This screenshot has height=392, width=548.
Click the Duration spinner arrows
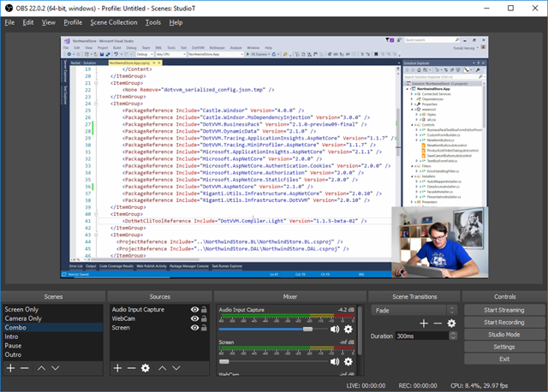point(453,336)
